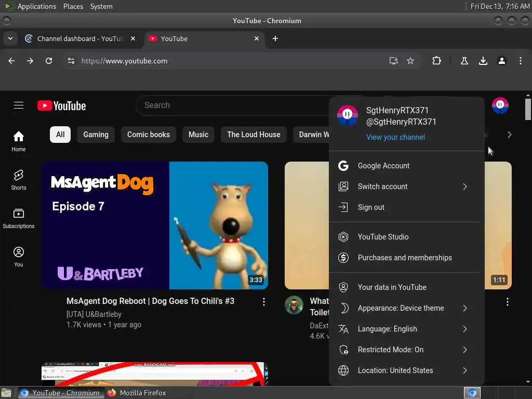Go forward in browser history
Viewport: 532px width, 399px height.
(x=30, y=61)
